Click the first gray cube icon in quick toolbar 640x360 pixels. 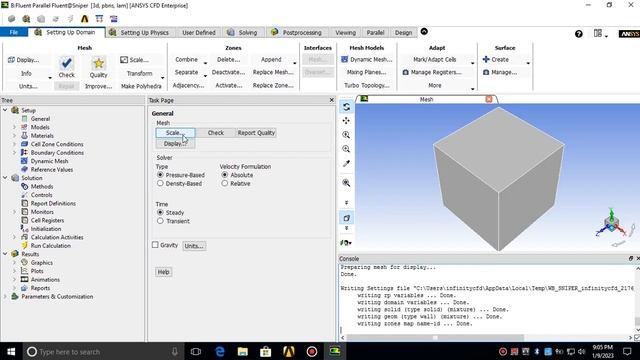pyautogui.click(x=11, y=19)
